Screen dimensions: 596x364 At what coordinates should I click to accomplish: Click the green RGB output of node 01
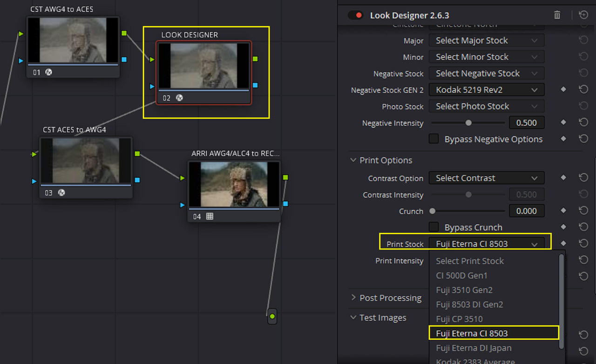124,34
